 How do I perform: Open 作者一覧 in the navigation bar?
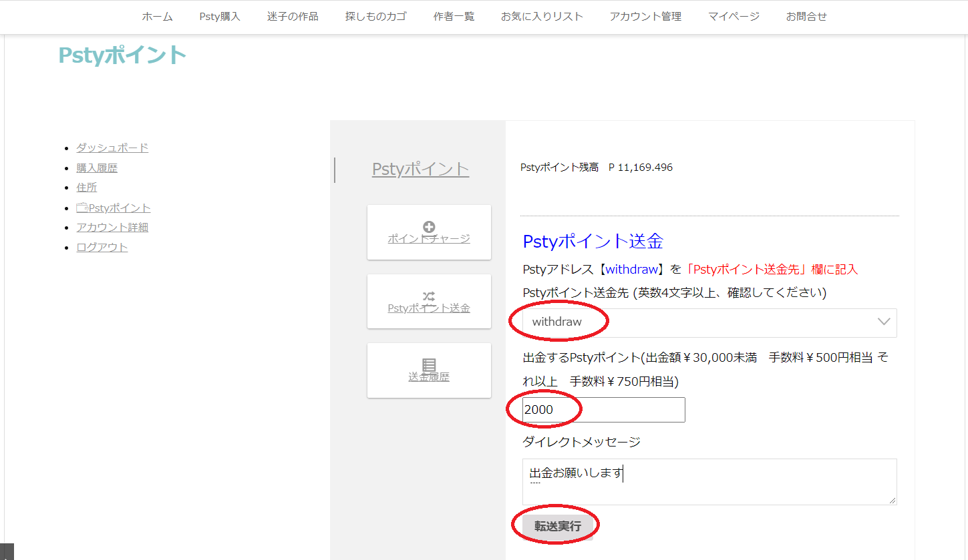point(454,17)
